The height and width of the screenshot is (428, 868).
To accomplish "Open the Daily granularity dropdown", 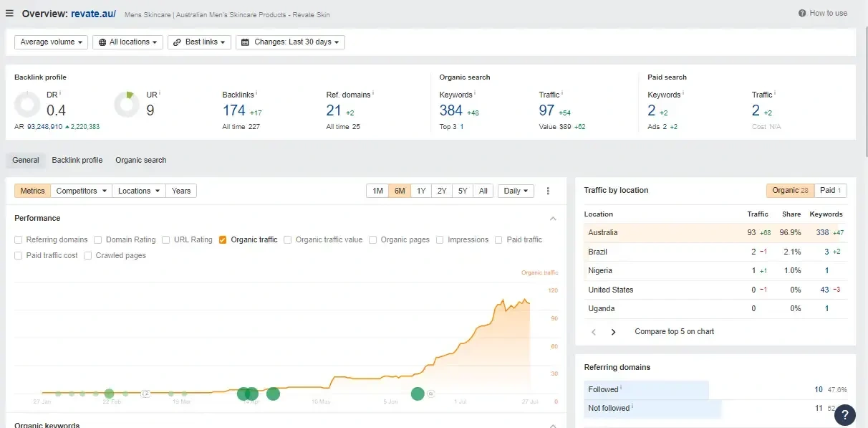I will [x=516, y=191].
